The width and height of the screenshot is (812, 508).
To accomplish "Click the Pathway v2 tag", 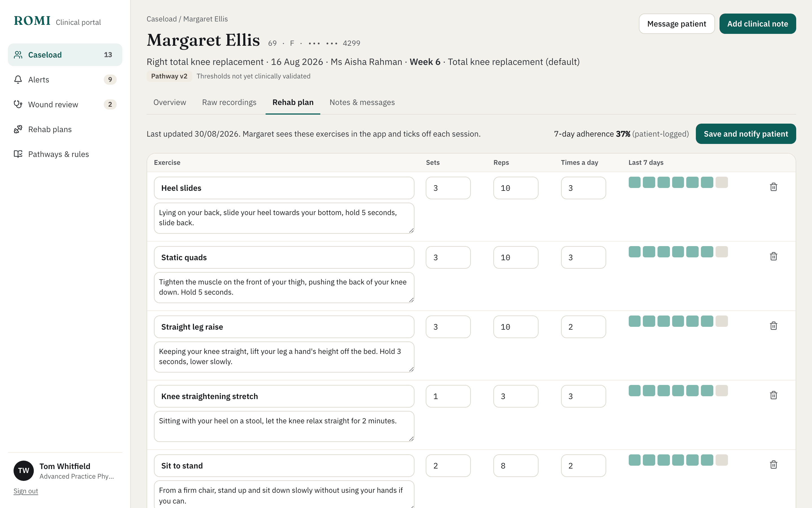I will coord(169,76).
